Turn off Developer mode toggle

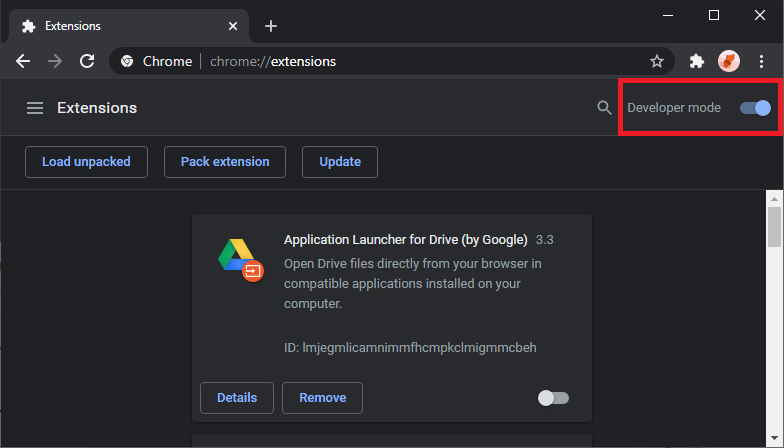pos(755,108)
